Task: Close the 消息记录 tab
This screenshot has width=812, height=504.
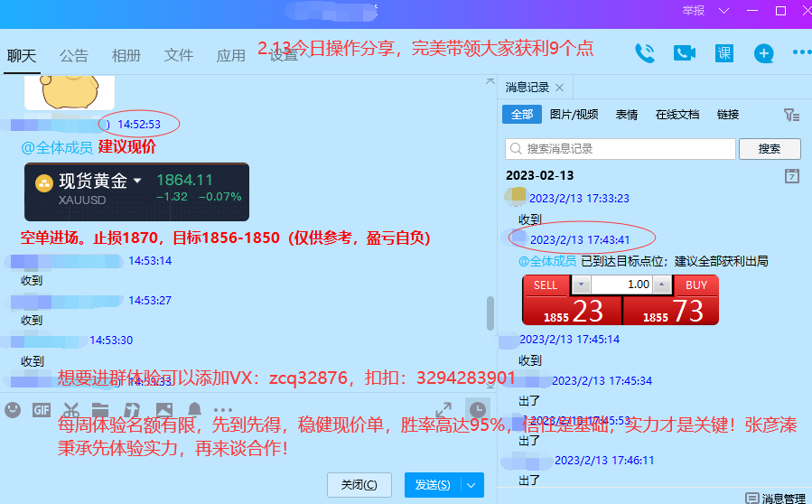Action: point(559,88)
